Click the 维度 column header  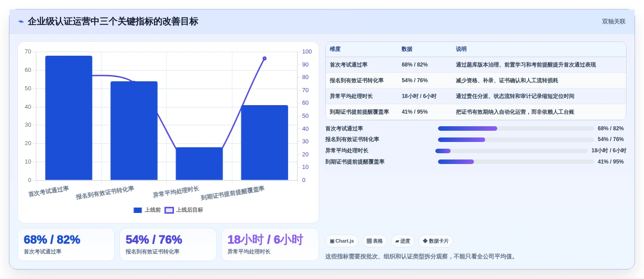(x=335, y=49)
